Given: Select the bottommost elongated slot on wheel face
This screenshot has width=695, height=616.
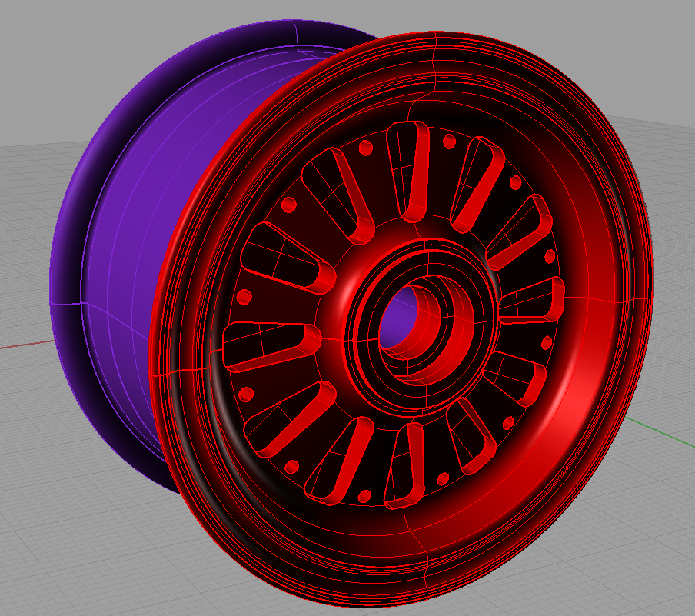Looking at the screenshot, I should coord(405,466).
